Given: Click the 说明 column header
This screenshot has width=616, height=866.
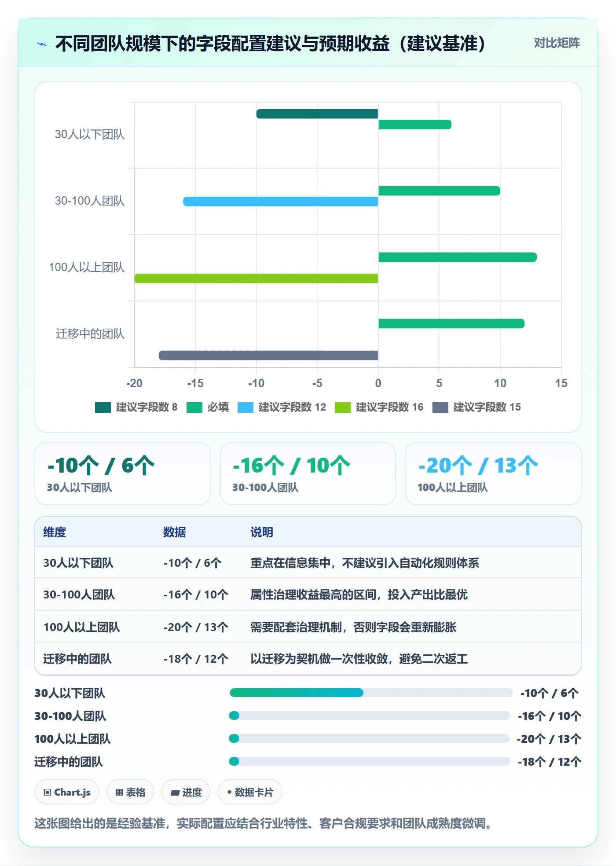Looking at the screenshot, I should 262,532.
